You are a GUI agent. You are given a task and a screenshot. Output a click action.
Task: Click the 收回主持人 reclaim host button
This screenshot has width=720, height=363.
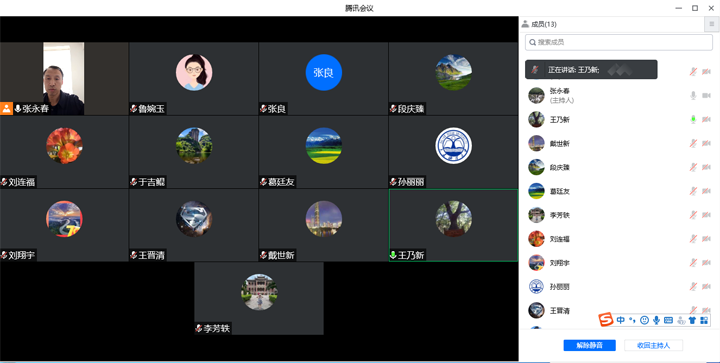[653, 346]
